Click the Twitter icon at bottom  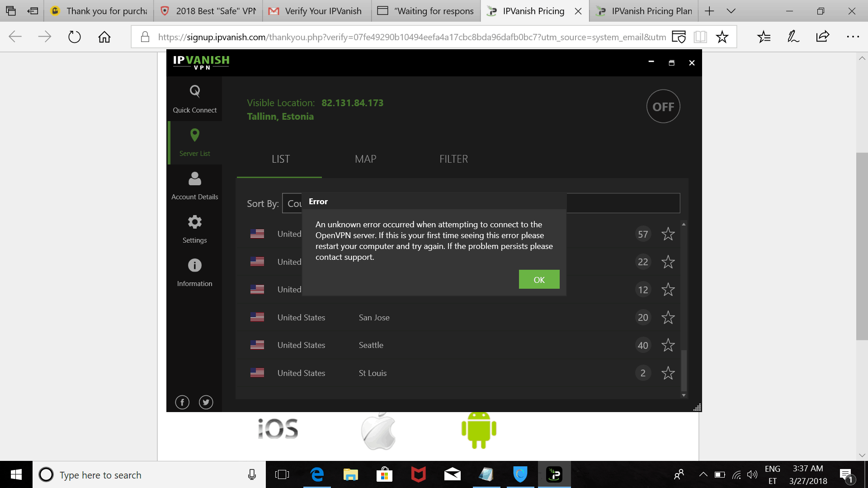coord(206,401)
